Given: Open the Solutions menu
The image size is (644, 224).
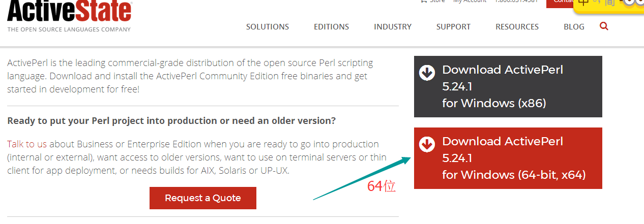Looking at the screenshot, I should (x=267, y=27).
